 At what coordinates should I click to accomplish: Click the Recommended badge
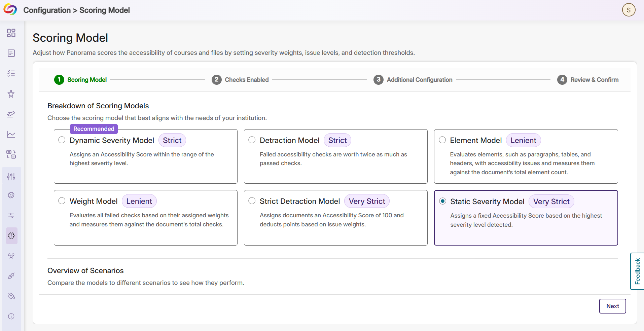click(94, 129)
